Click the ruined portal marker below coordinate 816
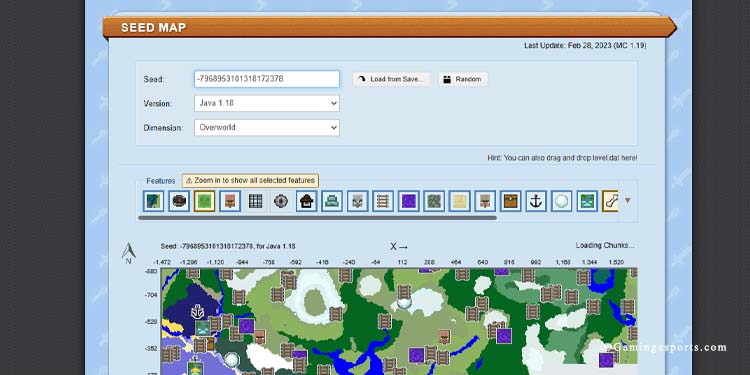 pyautogui.click(x=504, y=336)
